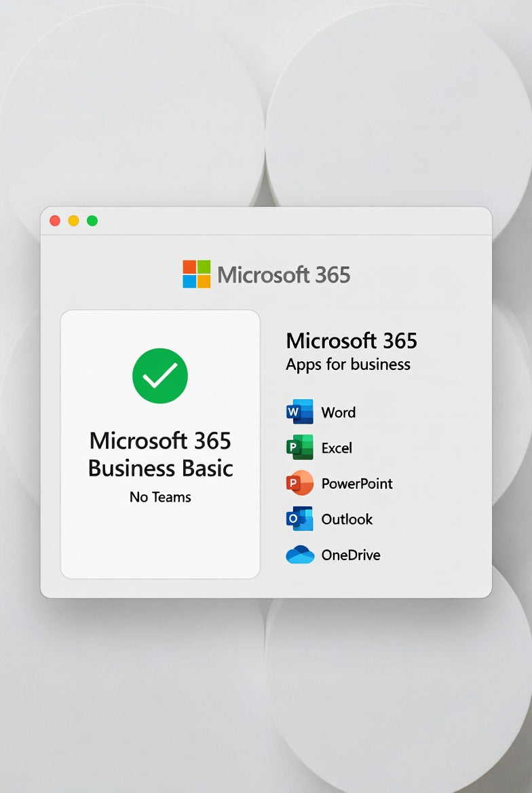Select the Microsoft 365 Business Basic card
The image size is (532, 793).
(x=160, y=444)
